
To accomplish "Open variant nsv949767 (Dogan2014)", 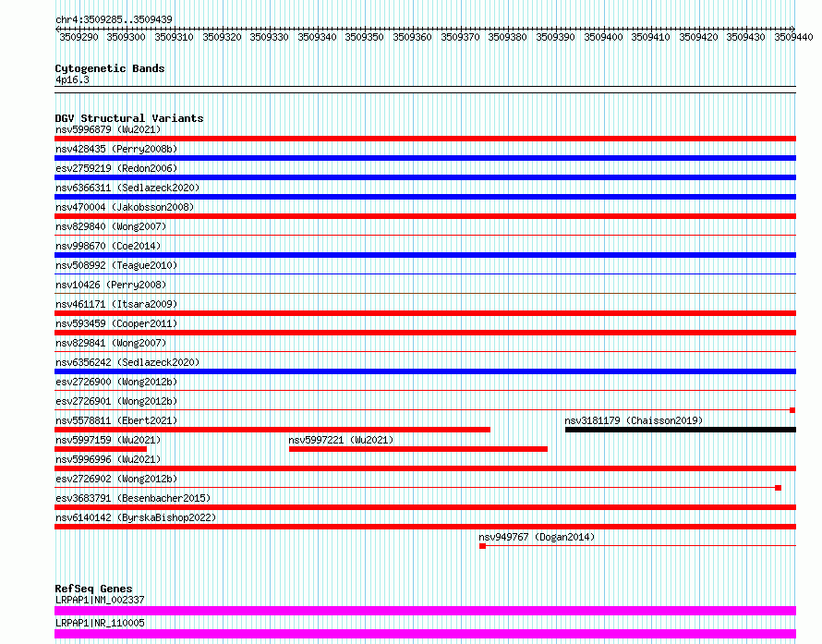I will coord(537,537).
